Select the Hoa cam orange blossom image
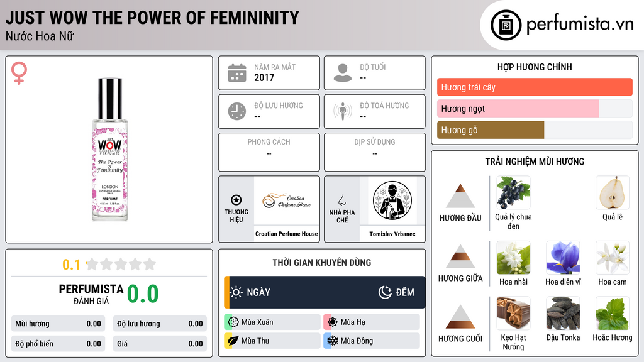This screenshot has width=644, height=362. [x=613, y=257]
